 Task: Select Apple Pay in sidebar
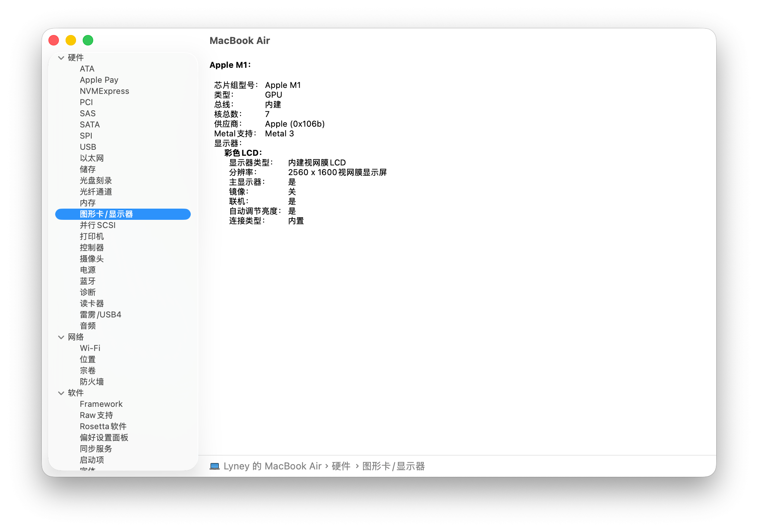coord(99,80)
